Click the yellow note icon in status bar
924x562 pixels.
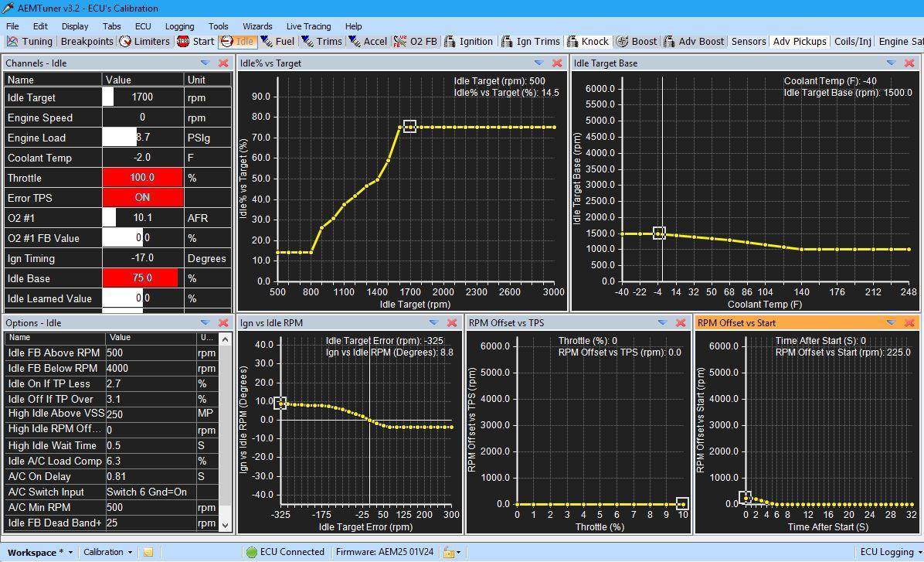click(x=148, y=552)
